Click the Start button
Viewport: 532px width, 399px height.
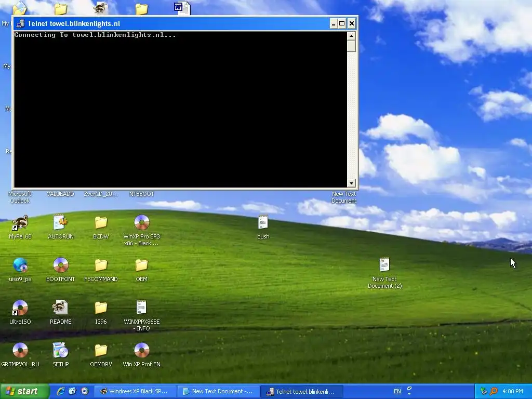click(24, 391)
